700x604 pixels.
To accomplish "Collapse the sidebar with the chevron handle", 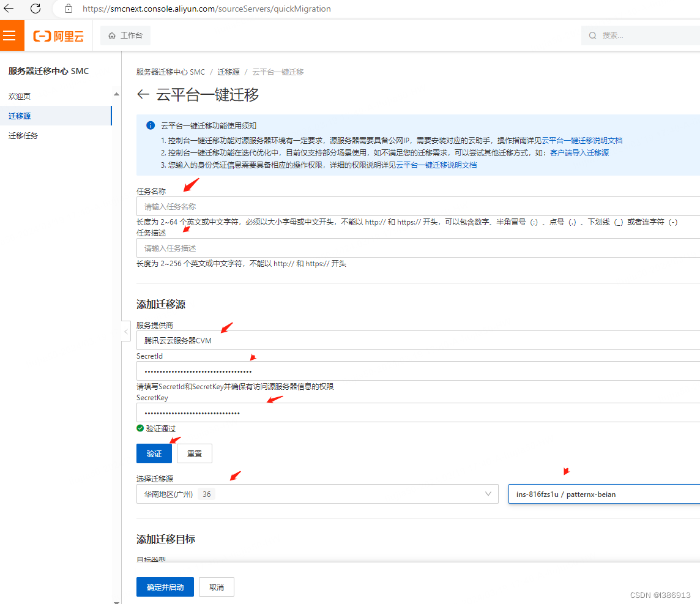I will pos(126,332).
